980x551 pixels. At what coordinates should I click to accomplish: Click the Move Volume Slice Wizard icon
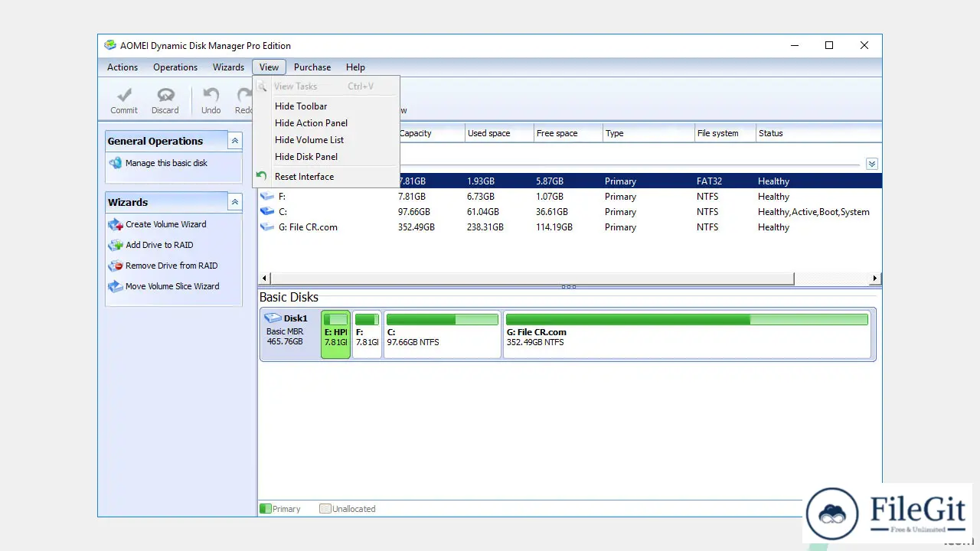click(x=116, y=286)
